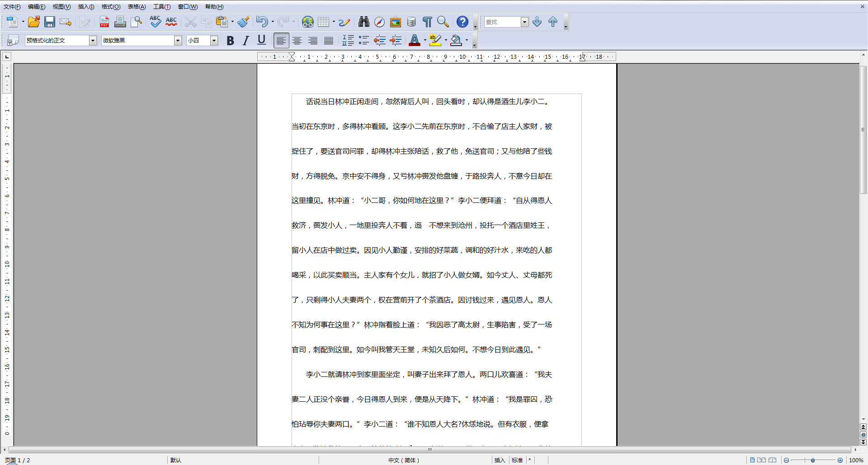Open font color dropdown arrow
Screen dimensions: 868x465
(x=425, y=40)
